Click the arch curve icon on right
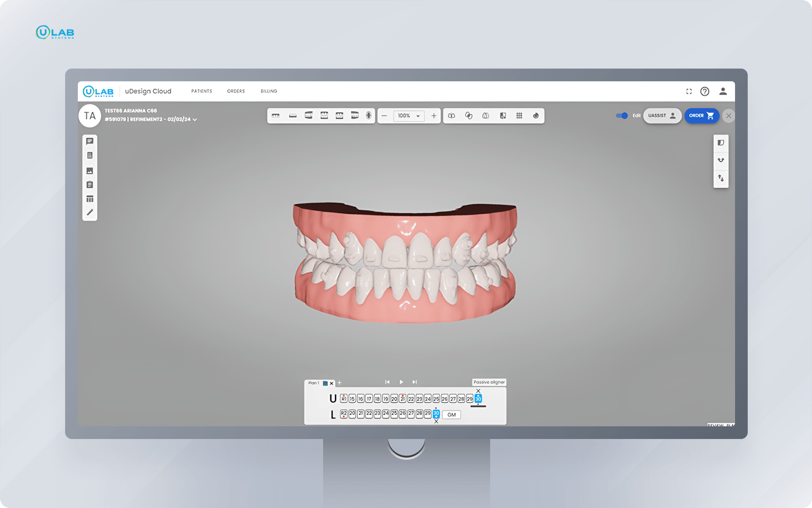 coord(721,160)
